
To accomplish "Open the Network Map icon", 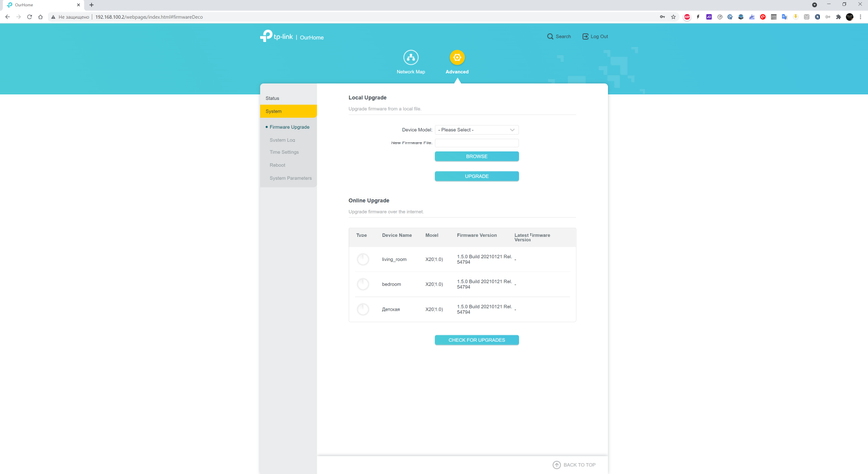I will tap(410, 58).
